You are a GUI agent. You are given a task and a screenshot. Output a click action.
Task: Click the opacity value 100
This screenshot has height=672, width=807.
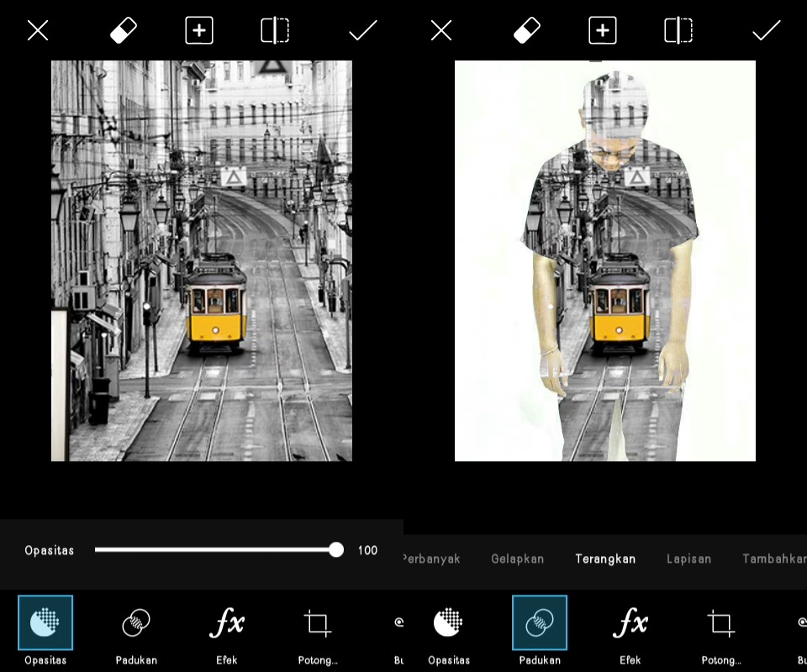pos(367,550)
